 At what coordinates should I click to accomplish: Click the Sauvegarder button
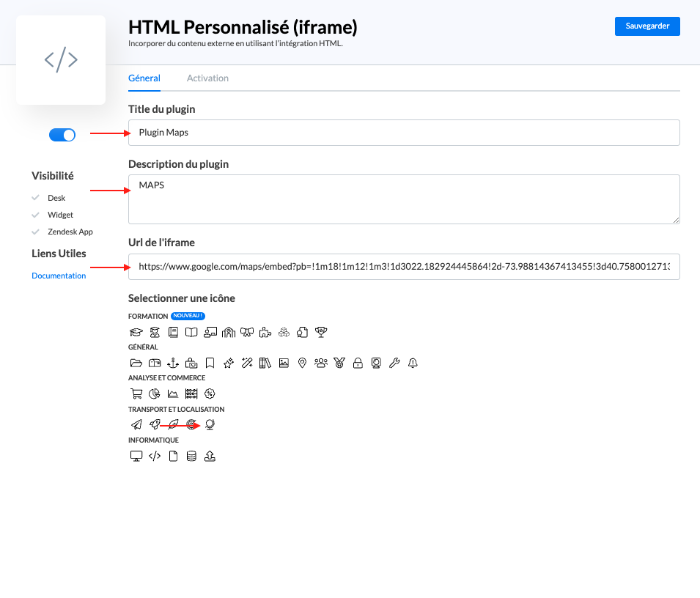647,26
